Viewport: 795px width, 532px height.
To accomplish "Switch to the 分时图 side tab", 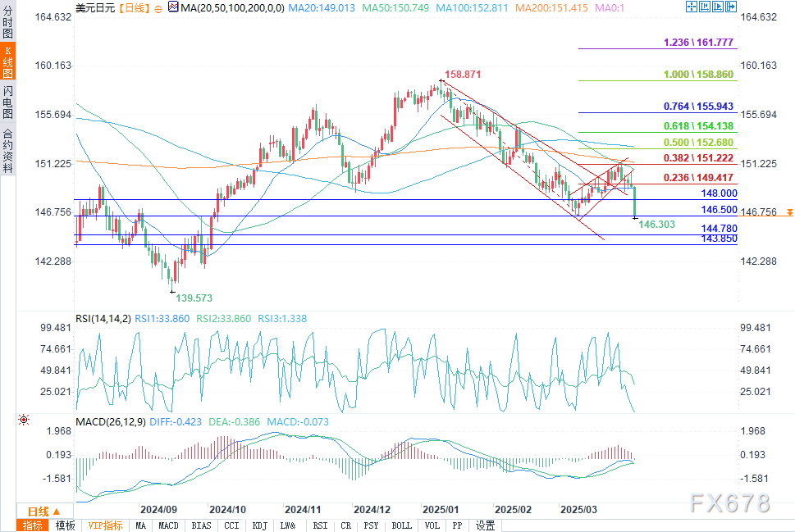I will 7,24.
